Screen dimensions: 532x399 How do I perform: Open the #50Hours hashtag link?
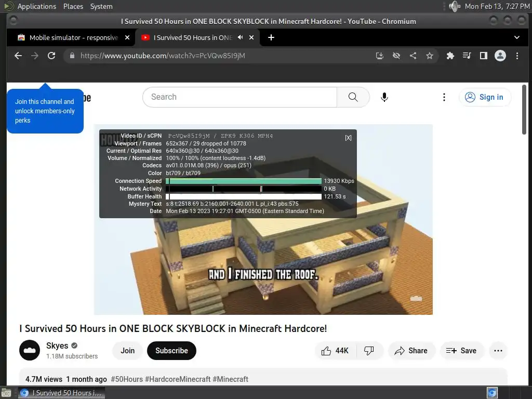127,379
